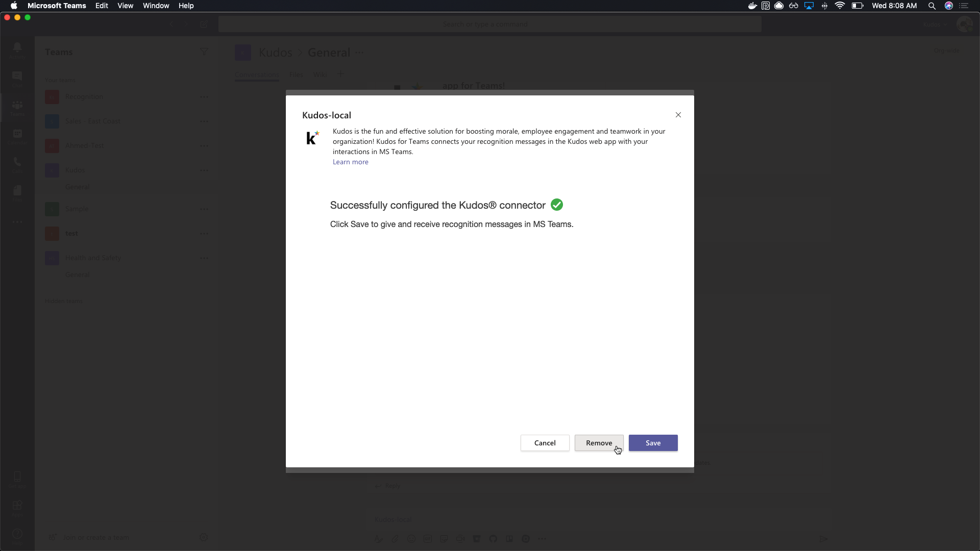Show more apps ellipsis in sidebar
The image size is (980, 551).
click(x=17, y=222)
